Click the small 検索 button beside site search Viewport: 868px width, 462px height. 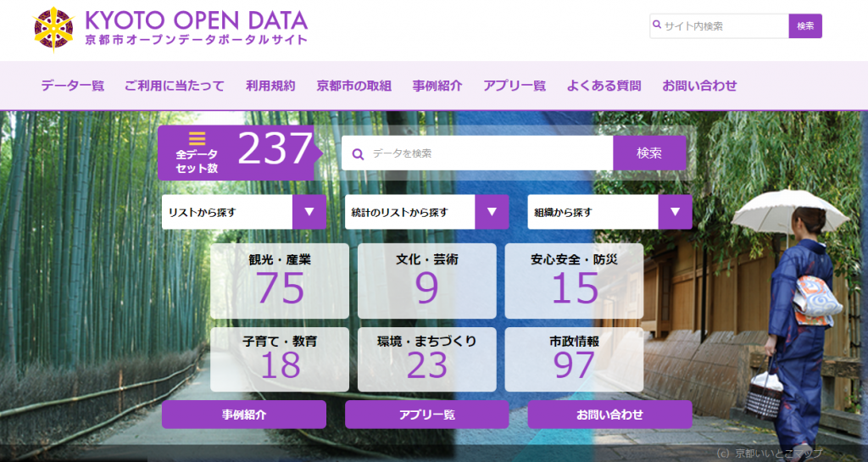(805, 26)
